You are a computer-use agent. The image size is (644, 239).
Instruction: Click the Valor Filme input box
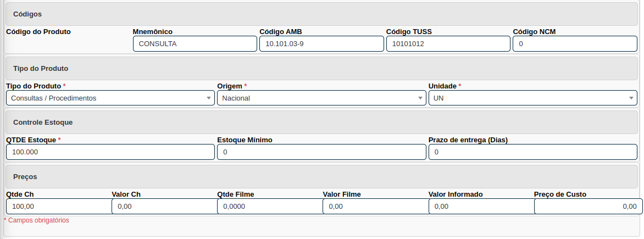pyautogui.click(x=375, y=207)
